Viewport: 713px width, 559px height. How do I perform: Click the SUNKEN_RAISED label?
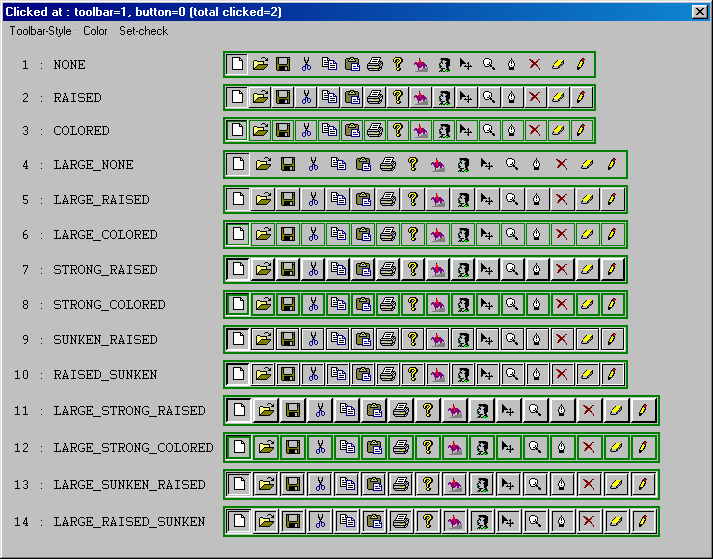tap(105, 340)
